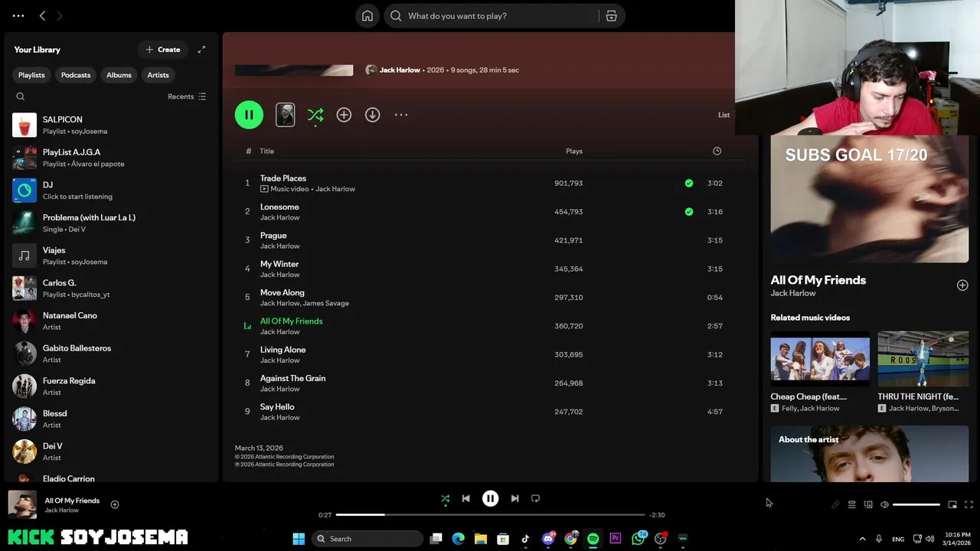Start the DJ listening session
This screenshot has width=980, height=551.
point(111,191)
